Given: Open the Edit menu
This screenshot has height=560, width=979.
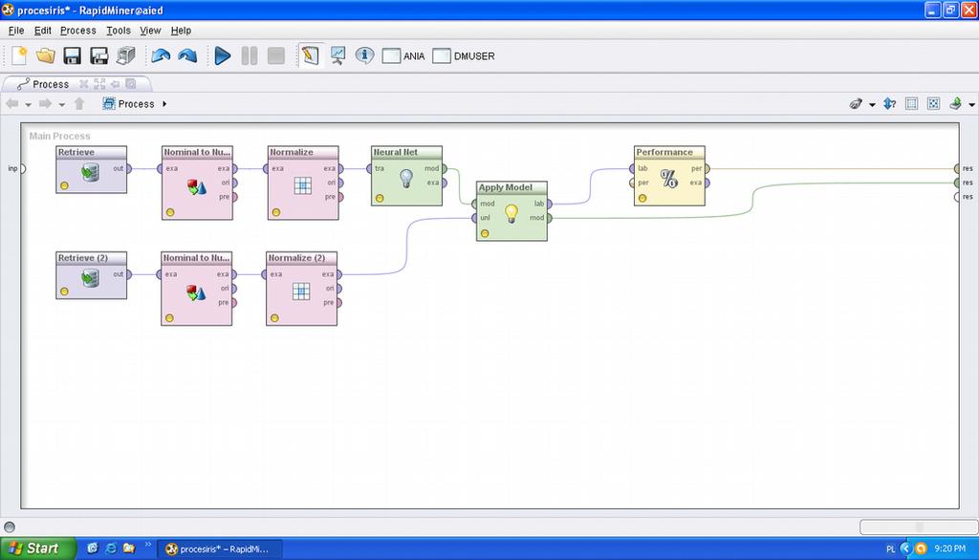Looking at the screenshot, I should pyautogui.click(x=42, y=30).
